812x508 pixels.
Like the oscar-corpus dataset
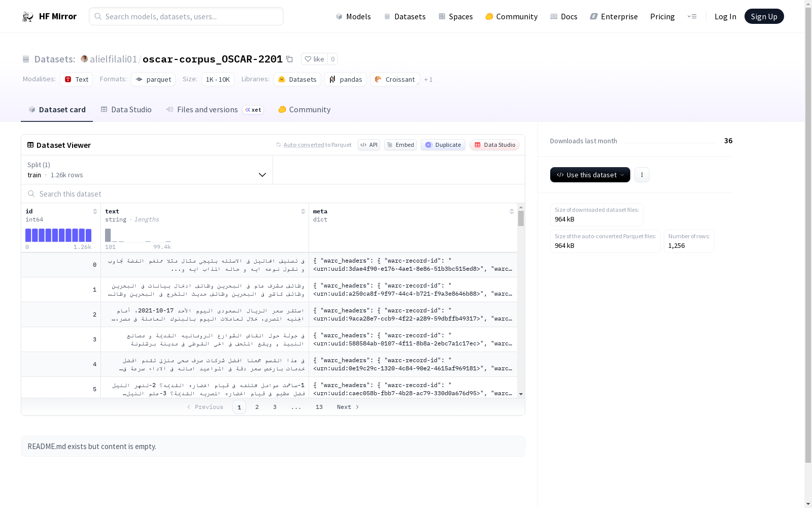pyautogui.click(x=314, y=59)
